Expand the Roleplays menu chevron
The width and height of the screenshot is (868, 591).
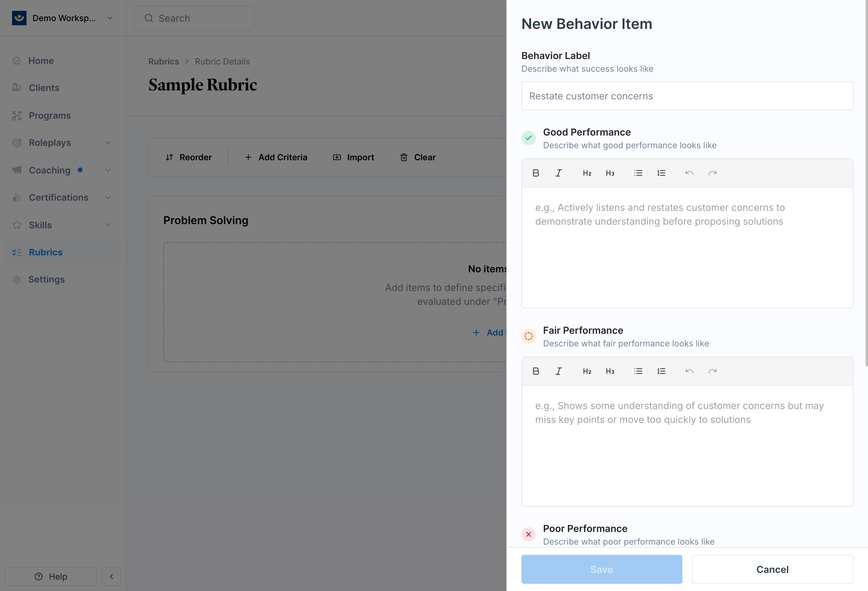click(x=108, y=143)
